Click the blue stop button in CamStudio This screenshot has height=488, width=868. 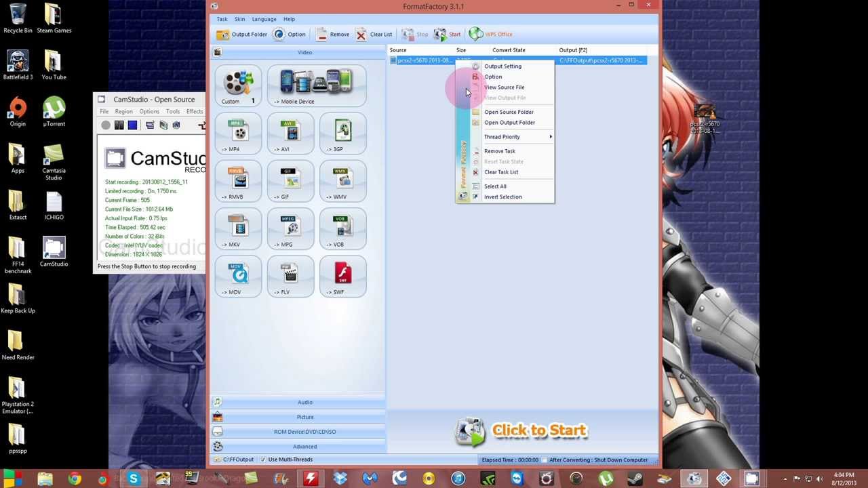(132, 125)
